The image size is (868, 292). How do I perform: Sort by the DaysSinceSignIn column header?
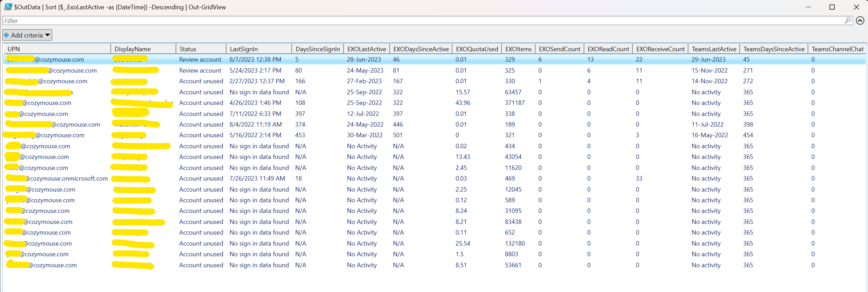[x=318, y=49]
